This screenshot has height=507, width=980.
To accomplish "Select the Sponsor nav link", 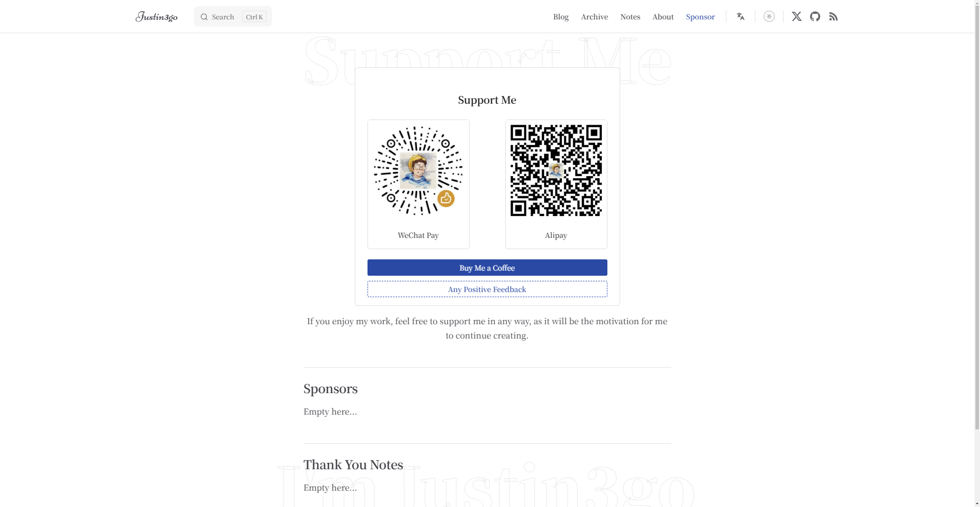I will (x=700, y=16).
